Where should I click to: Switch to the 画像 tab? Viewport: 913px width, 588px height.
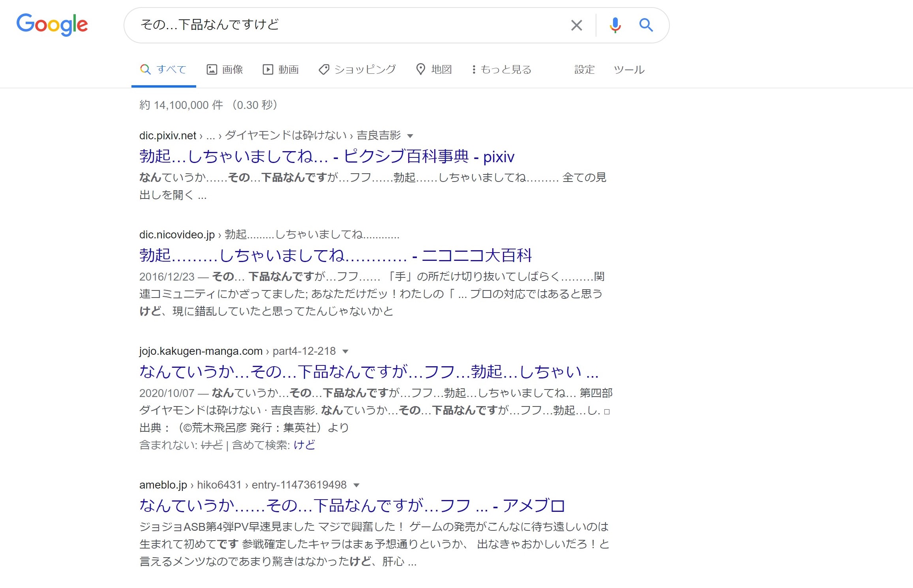click(225, 69)
